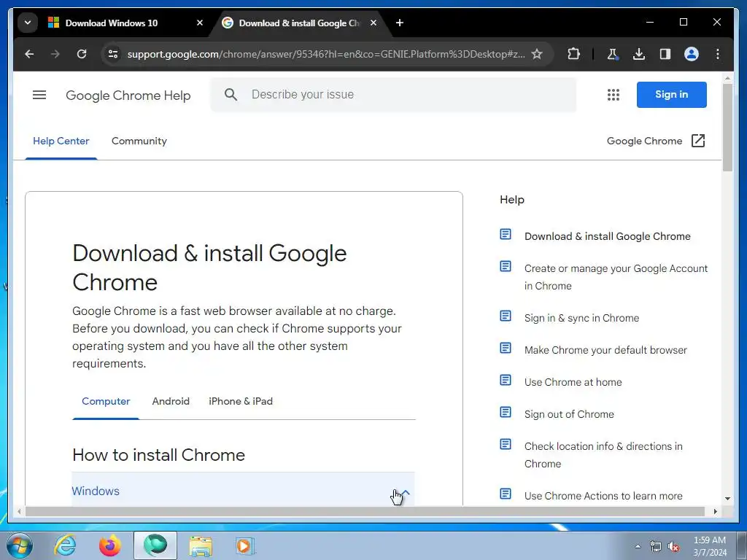Switch to the Android platform tab
The width and height of the screenshot is (747, 560).
point(171,401)
